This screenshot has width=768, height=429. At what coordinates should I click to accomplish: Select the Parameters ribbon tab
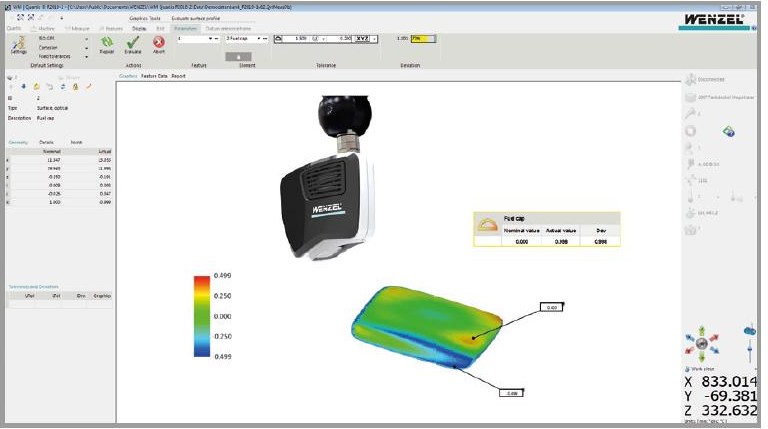point(185,28)
